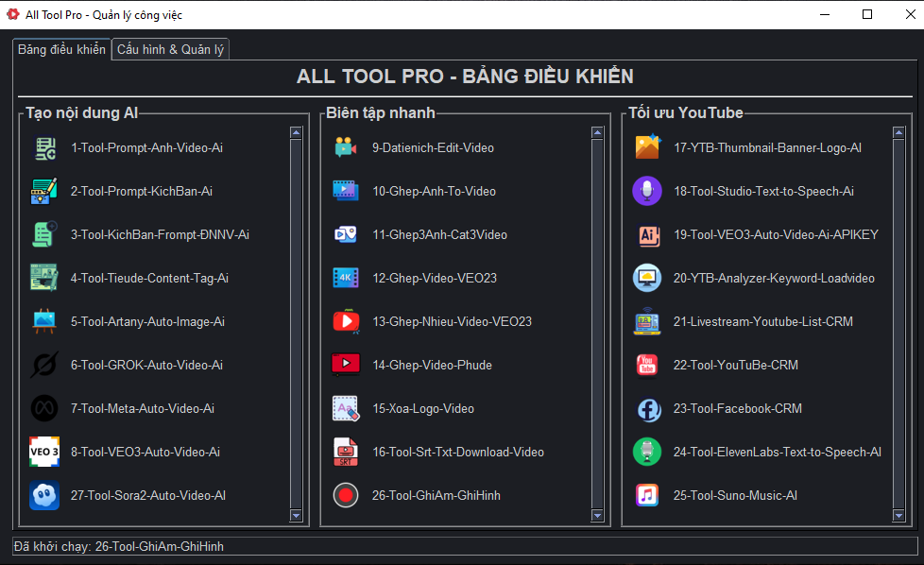924x565 pixels.
Task: Click the 26-Tool-GhiAm-GhiHinh list label
Action: pyautogui.click(x=436, y=495)
